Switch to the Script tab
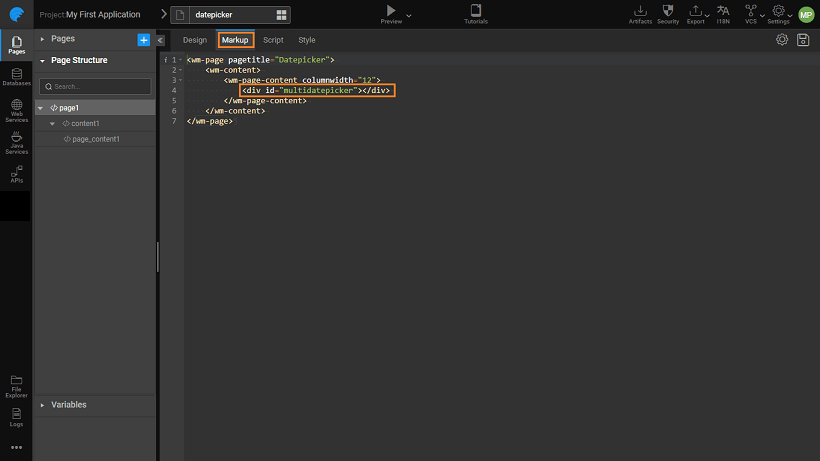The image size is (820, 461). [273, 40]
